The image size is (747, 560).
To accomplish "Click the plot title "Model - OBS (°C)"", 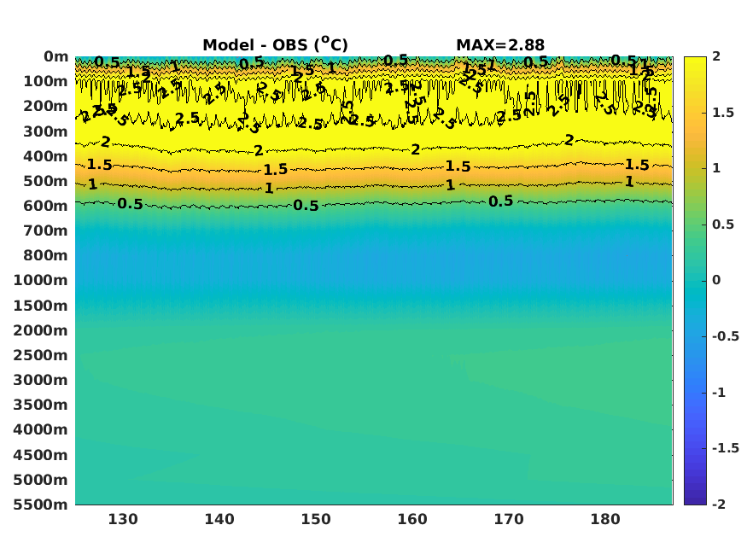I will 276,44.
